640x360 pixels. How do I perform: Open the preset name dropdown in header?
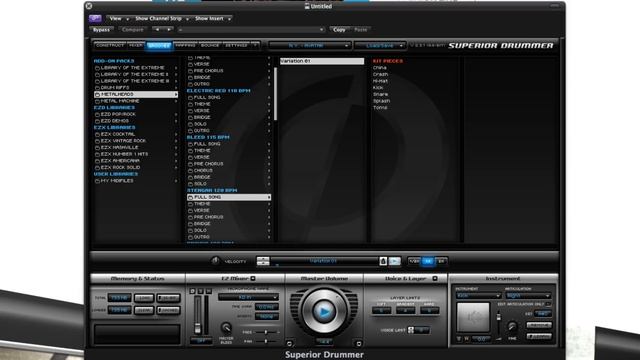pyautogui.click(x=251, y=29)
